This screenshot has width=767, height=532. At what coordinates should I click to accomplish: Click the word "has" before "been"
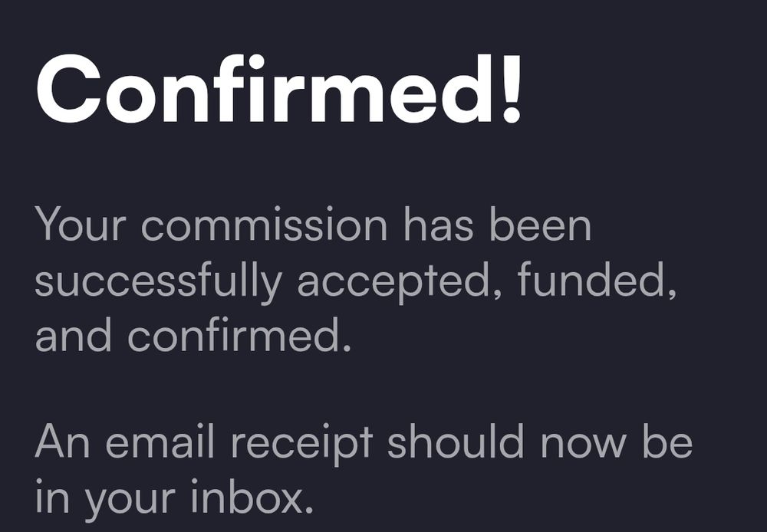point(439,225)
